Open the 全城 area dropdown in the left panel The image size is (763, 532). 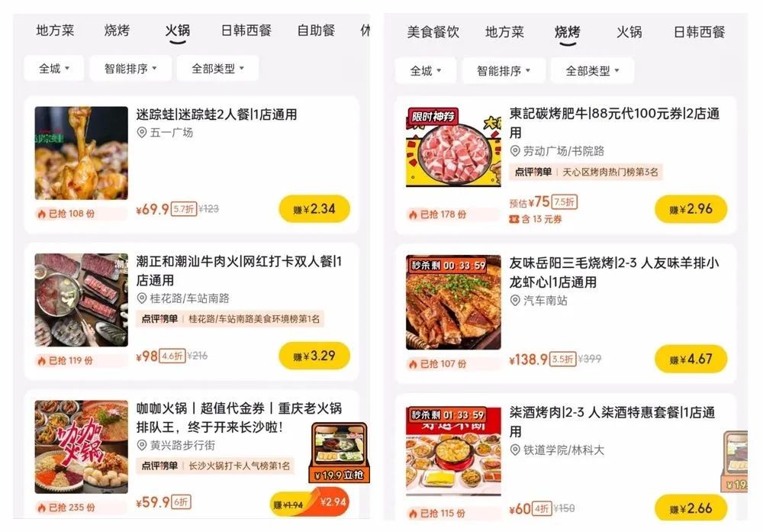click(x=54, y=69)
